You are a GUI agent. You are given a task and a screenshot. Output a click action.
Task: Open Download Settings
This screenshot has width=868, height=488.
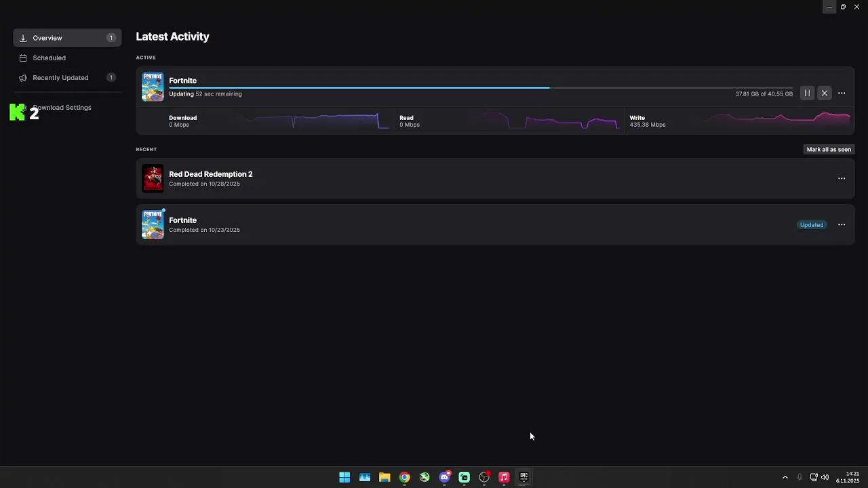point(62,107)
